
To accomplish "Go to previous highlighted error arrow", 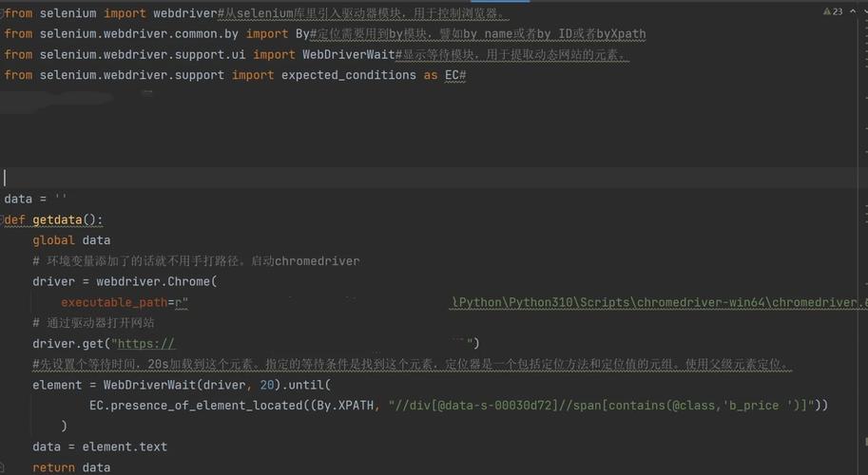I will point(850,12).
